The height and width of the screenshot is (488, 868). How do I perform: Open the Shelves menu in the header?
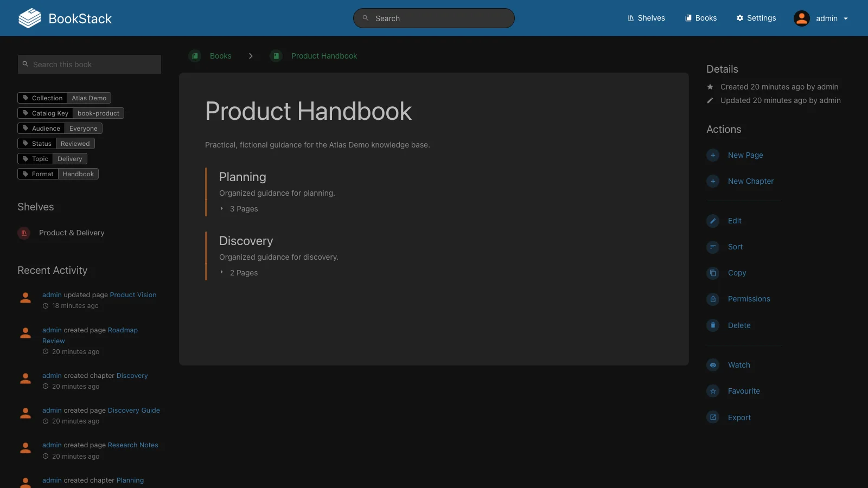646,18
